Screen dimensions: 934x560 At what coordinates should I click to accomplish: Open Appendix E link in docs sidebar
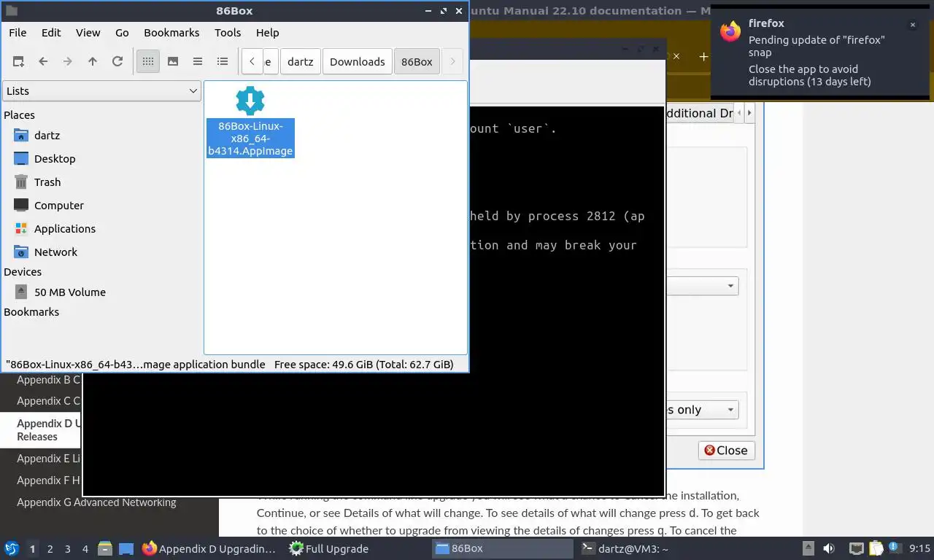point(48,458)
